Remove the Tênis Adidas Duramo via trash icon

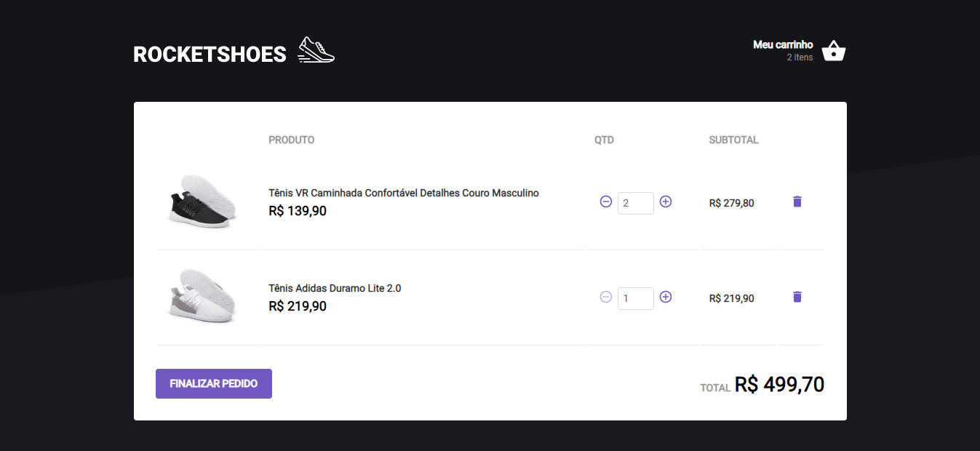tap(797, 297)
